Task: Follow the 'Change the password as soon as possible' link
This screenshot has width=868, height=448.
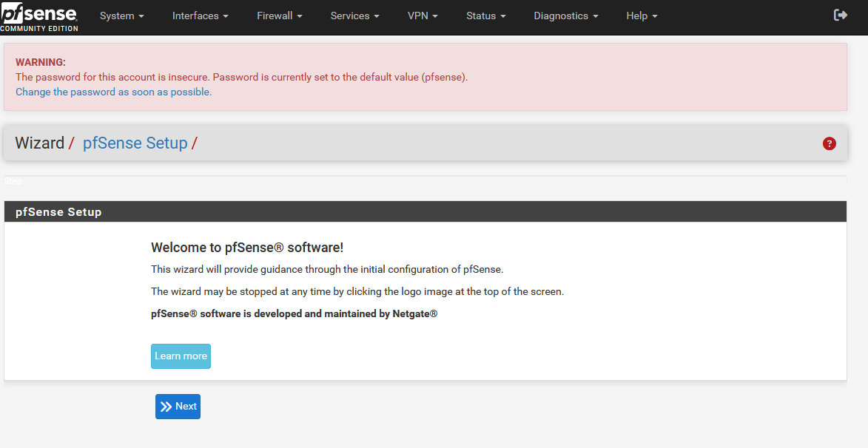Action: (113, 92)
